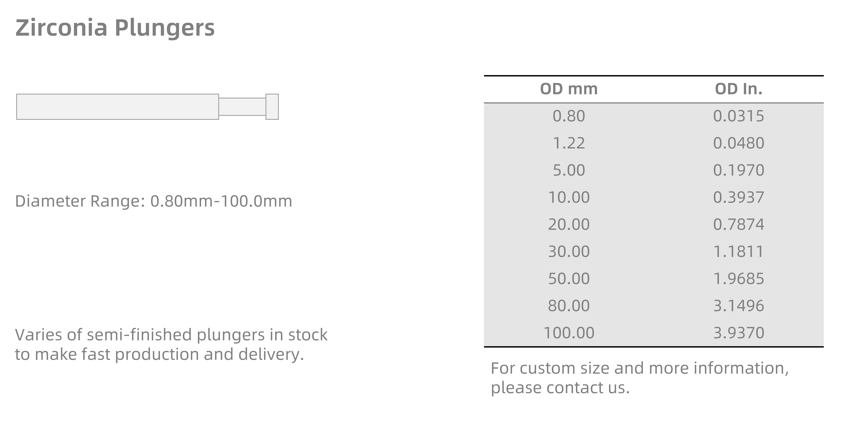Click the Zirconia Plungers heading
The image size is (868, 426).
pyautogui.click(x=115, y=28)
